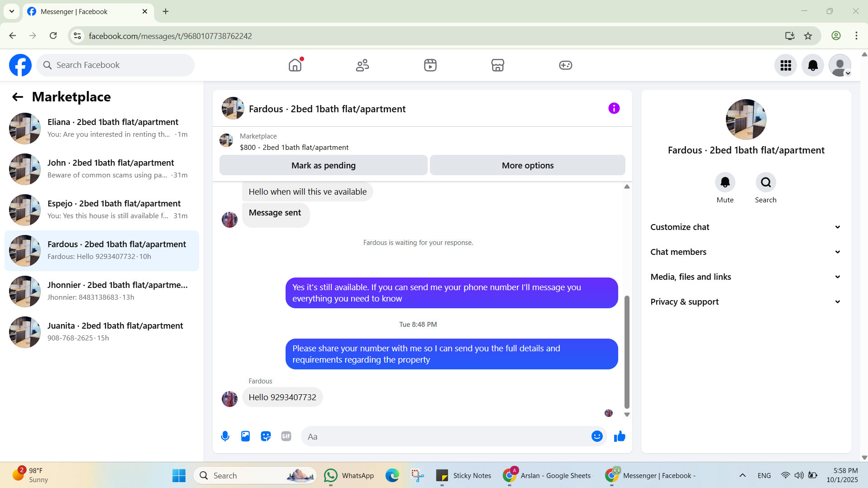Expand Chat members section

point(746,252)
